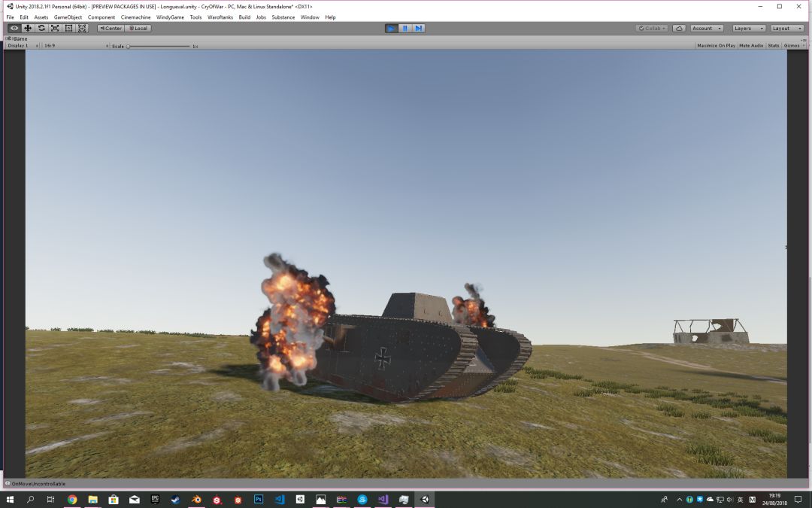Open Unity Hub taskbar icon

pyautogui.click(x=300, y=500)
